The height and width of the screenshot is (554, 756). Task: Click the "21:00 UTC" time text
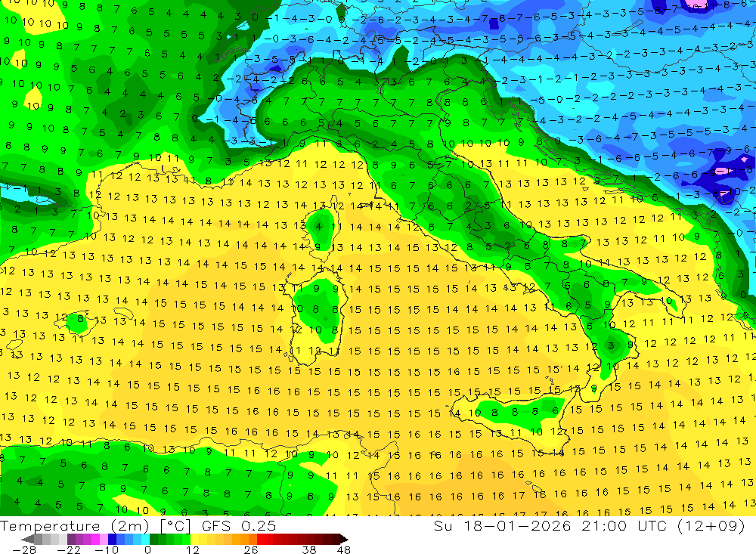[625, 525]
